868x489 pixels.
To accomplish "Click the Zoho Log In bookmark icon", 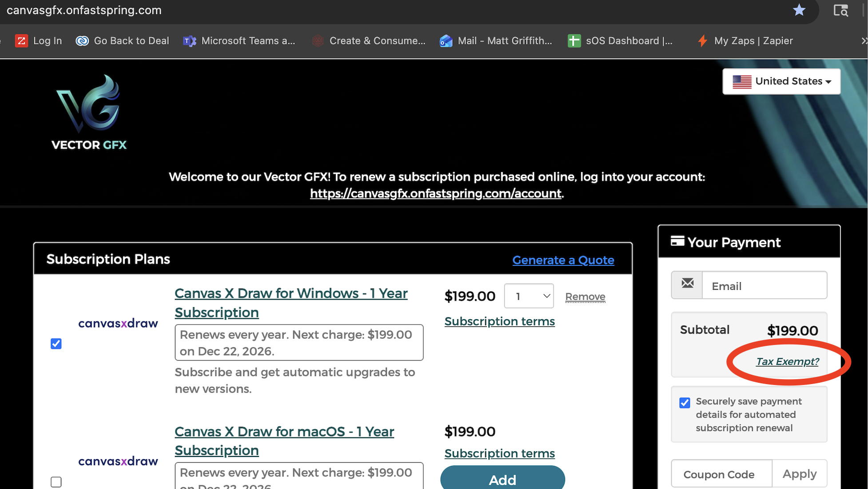I will coord(21,41).
